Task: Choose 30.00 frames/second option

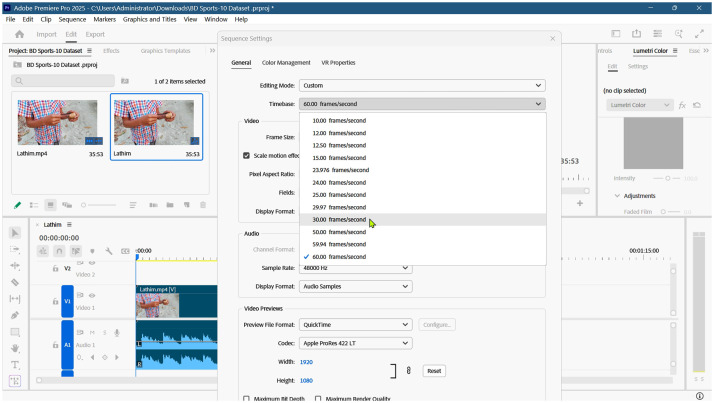Action: pos(423,220)
